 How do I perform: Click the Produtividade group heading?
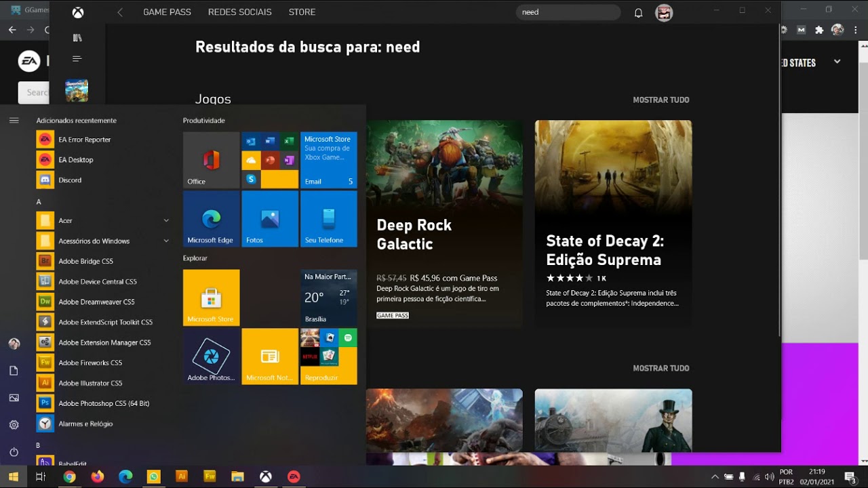[x=204, y=121]
